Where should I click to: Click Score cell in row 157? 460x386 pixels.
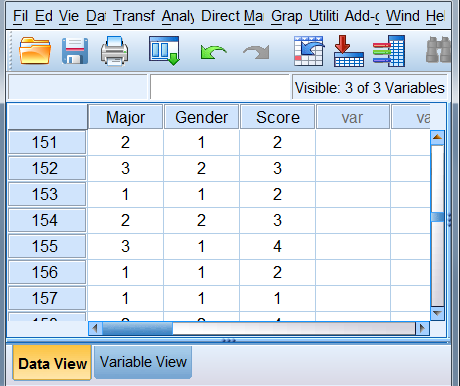pyautogui.click(x=277, y=298)
